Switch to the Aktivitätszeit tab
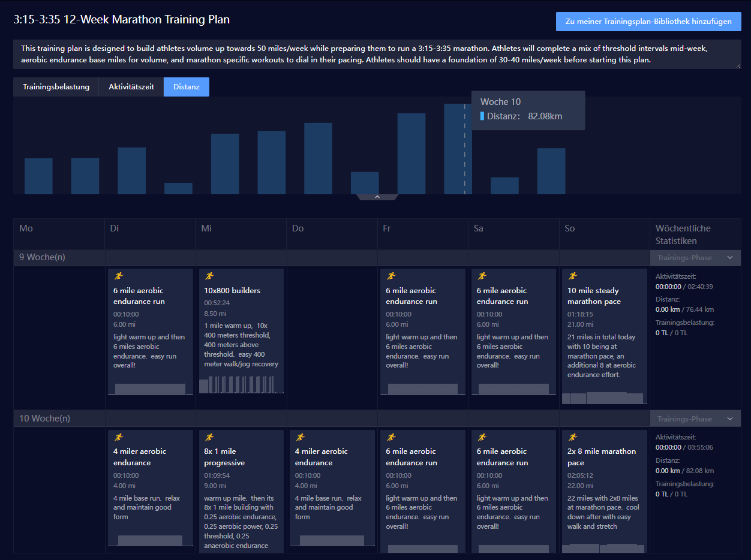The height and width of the screenshot is (560, 751). [131, 87]
